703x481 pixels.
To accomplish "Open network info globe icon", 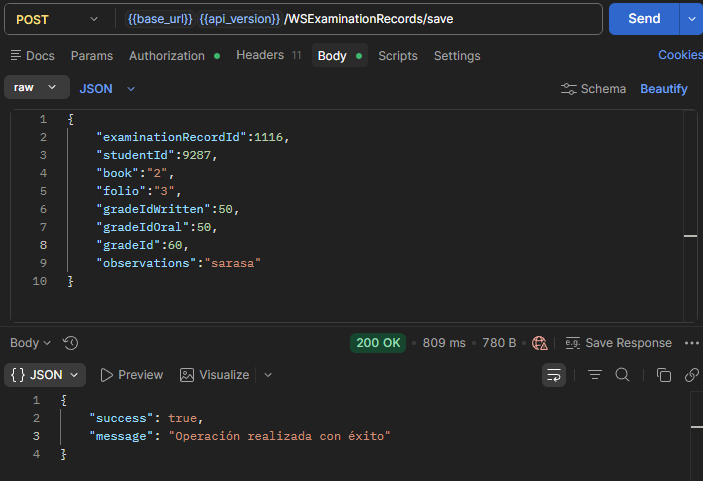I will tap(539, 343).
